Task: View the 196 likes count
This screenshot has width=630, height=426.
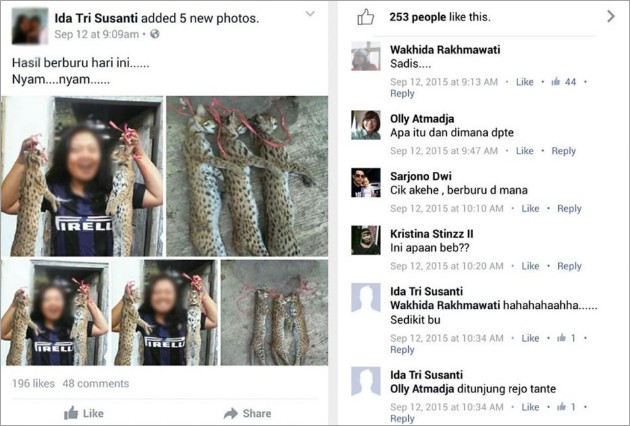Action: pos(33,383)
